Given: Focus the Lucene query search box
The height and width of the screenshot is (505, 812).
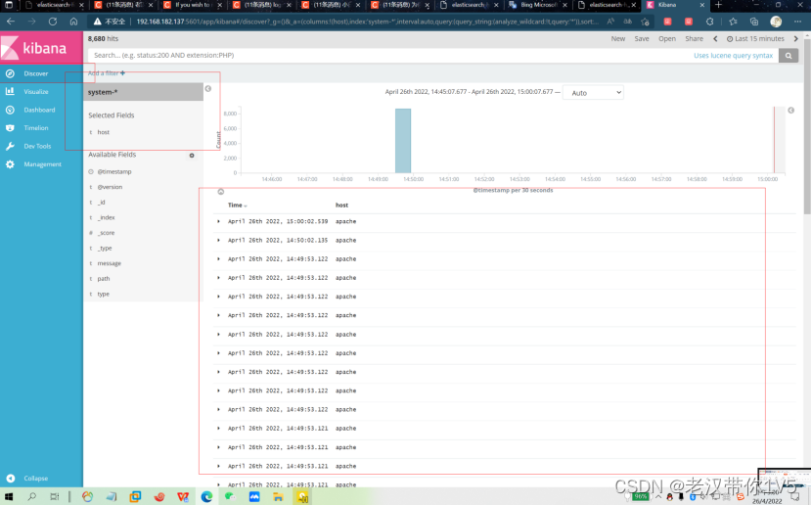Looking at the screenshot, I should 388,56.
